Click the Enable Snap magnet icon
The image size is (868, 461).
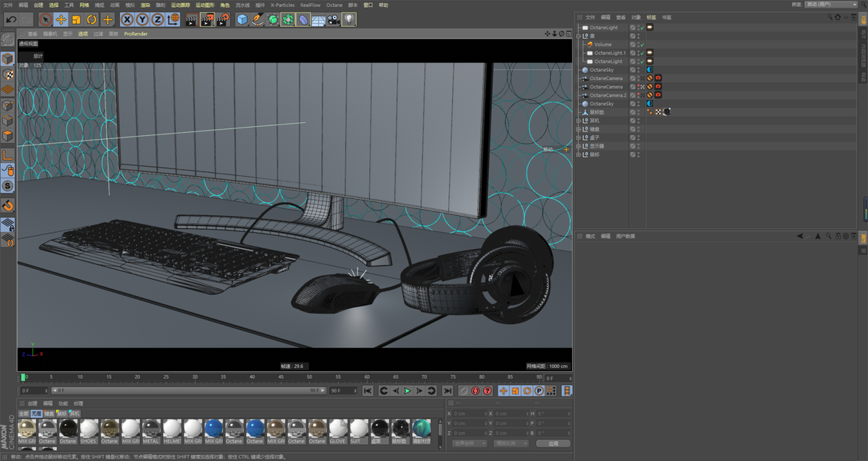coord(8,206)
